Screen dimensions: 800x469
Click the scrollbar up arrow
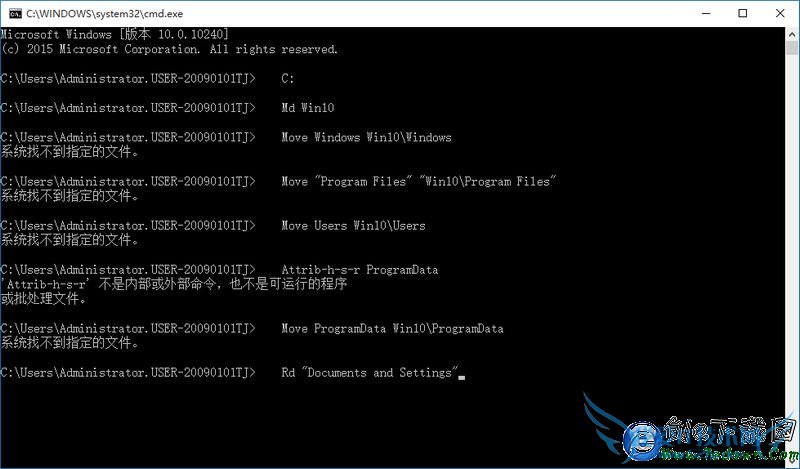(792, 34)
